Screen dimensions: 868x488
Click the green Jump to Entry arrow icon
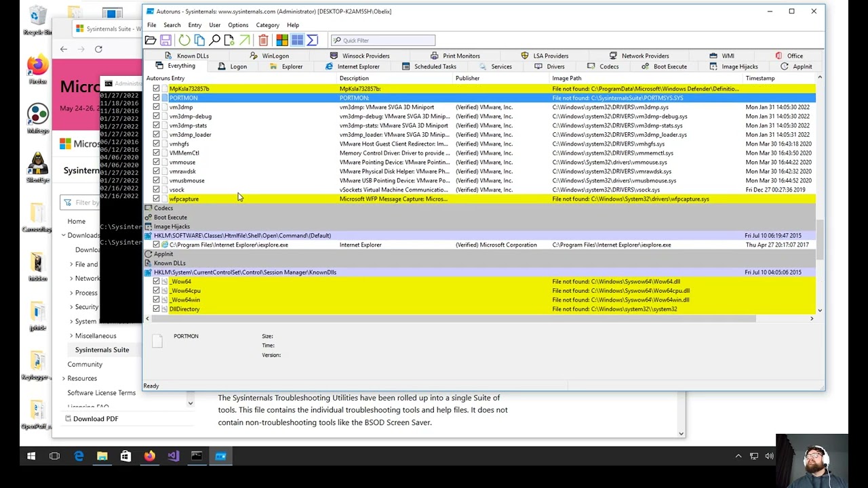244,41
